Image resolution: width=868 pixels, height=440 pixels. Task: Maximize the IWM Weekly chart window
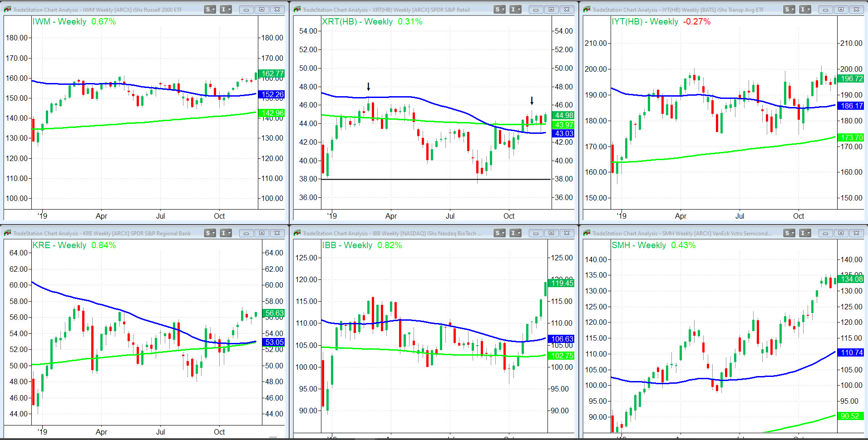pos(261,10)
